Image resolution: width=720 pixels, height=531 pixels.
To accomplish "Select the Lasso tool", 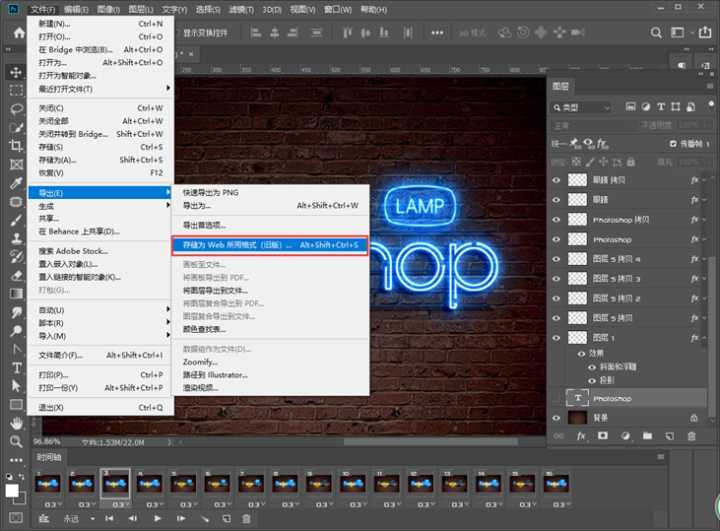I will 16,109.
